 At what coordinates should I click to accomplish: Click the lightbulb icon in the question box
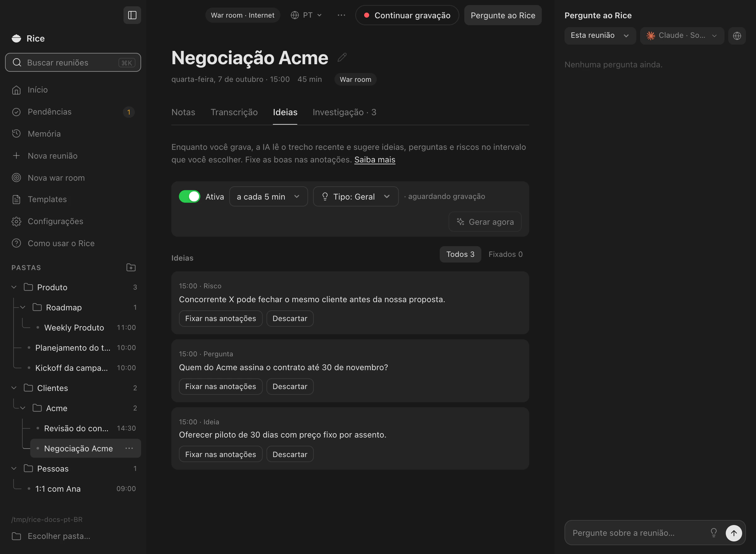(x=713, y=533)
